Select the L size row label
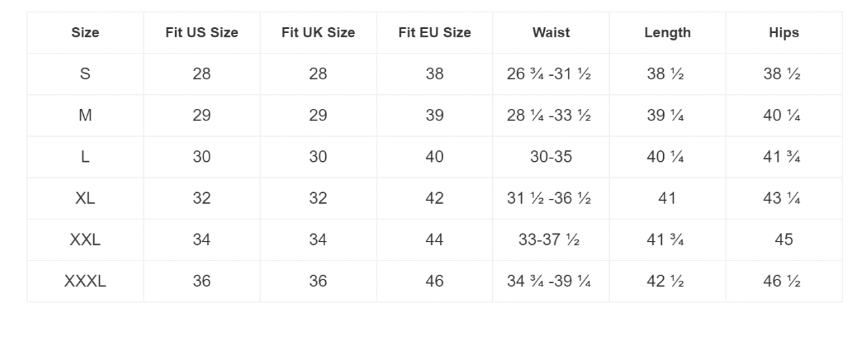The width and height of the screenshot is (868, 341). click(x=85, y=157)
